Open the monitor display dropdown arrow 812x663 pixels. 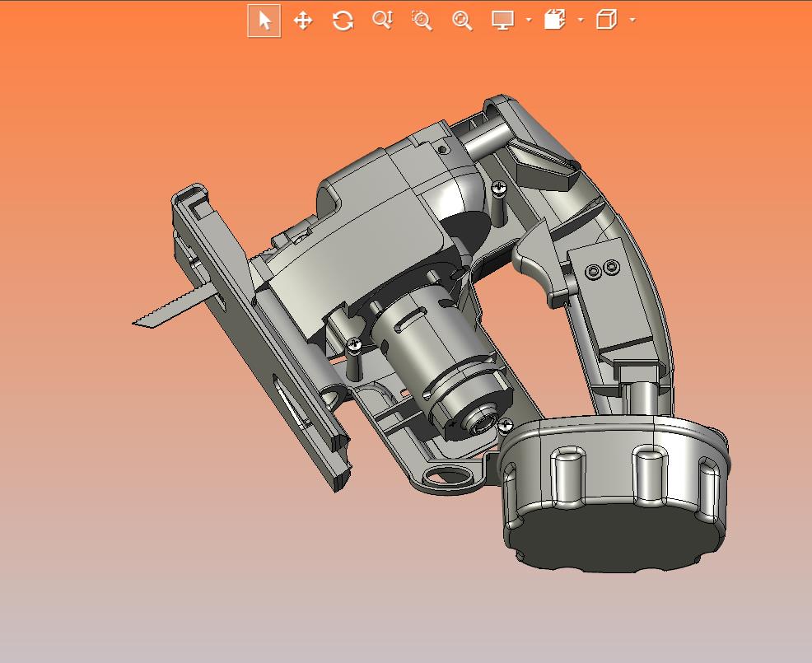pyautogui.click(x=529, y=21)
